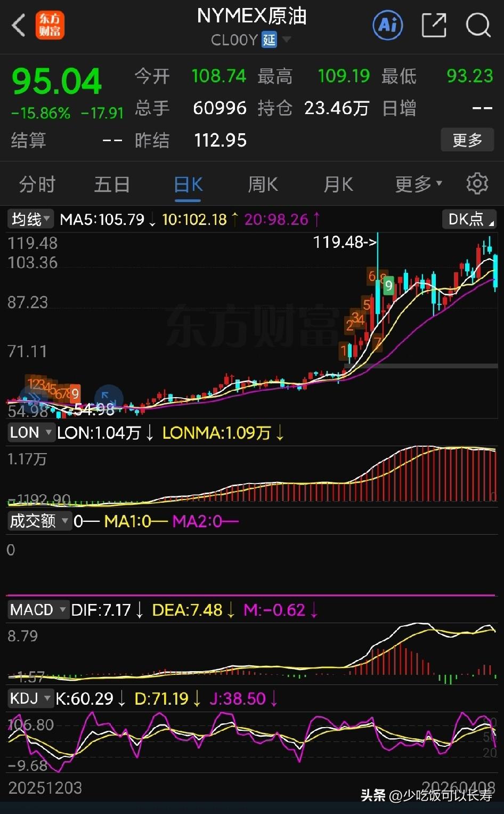Open the 成交额 indicator dropdown
Image resolution: width=504 pixels, height=814 pixels.
tap(39, 521)
